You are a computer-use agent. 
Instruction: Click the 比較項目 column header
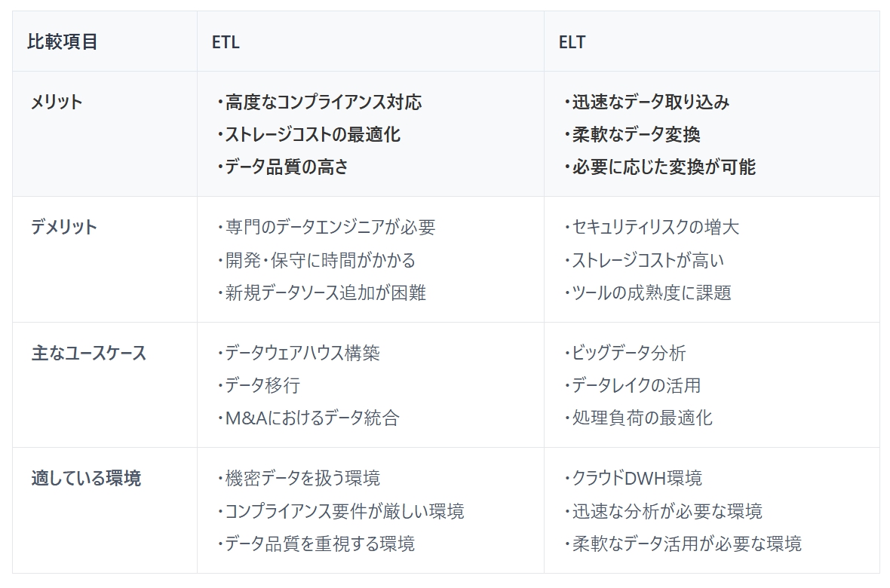63,42
